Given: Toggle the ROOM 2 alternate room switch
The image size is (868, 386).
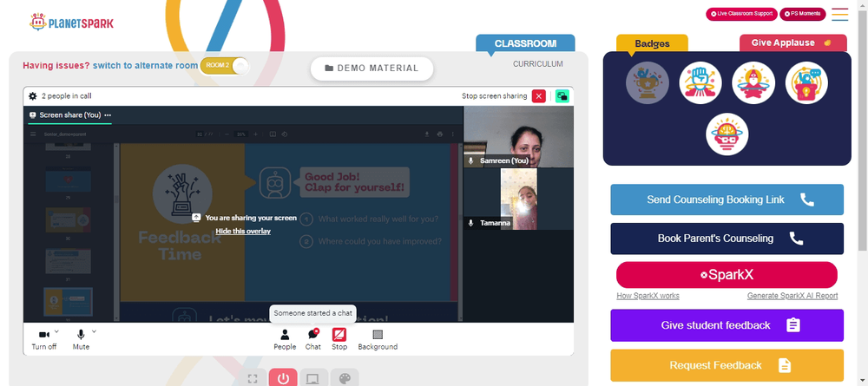Looking at the screenshot, I should coord(225,65).
